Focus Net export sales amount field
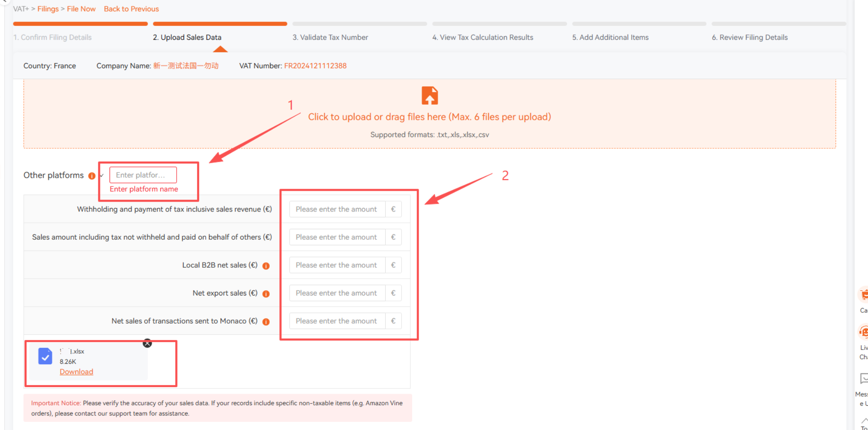This screenshot has width=868, height=430. pyautogui.click(x=337, y=293)
